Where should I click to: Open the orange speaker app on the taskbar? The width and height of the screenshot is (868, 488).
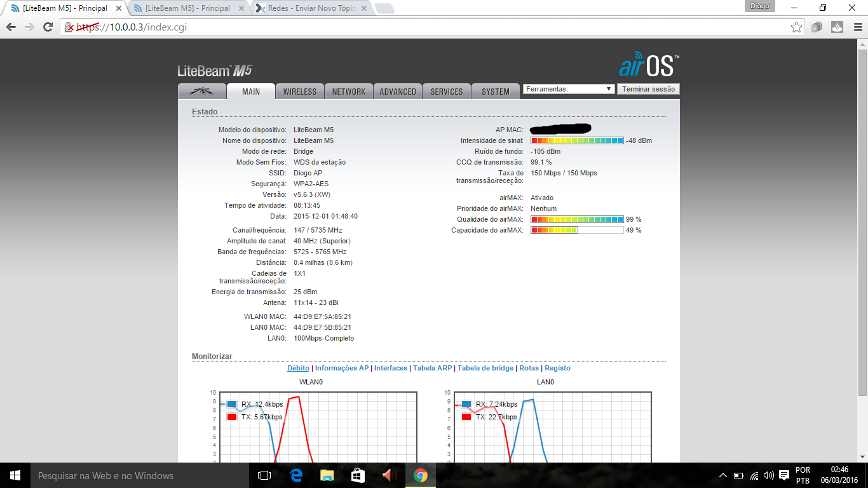[389, 475]
